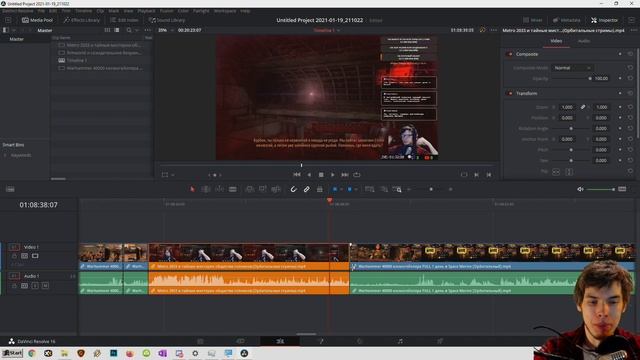Solo the Audio 1 track (S)
Image resolution: width=640 pixels, height=360 pixels.
coord(35,286)
